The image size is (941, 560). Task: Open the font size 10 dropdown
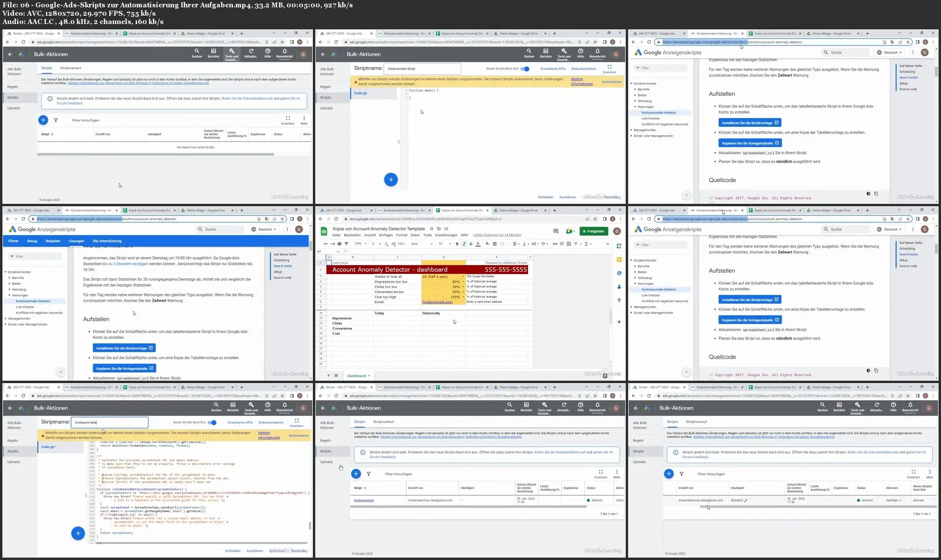pos(444,243)
